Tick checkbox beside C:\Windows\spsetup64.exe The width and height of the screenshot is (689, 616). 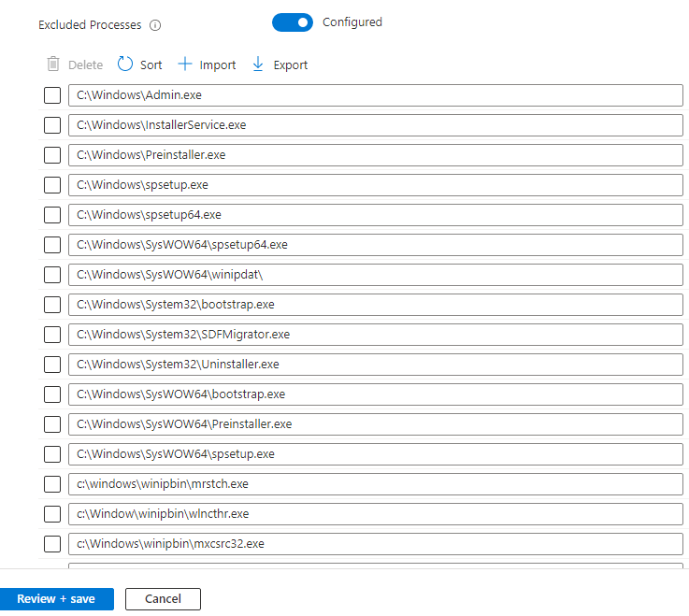[x=52, y=215]
